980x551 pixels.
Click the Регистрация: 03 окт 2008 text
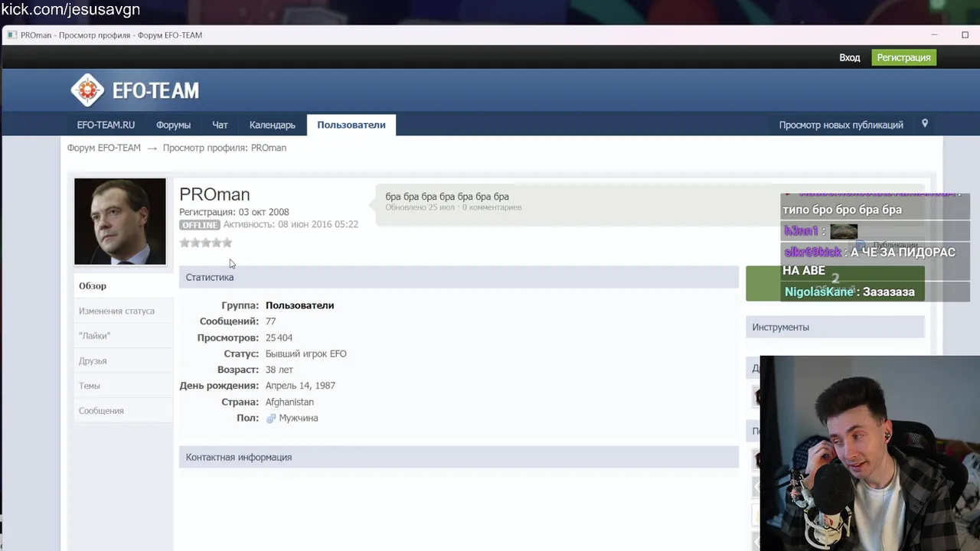pyautogui.click(x=234, y=212)
